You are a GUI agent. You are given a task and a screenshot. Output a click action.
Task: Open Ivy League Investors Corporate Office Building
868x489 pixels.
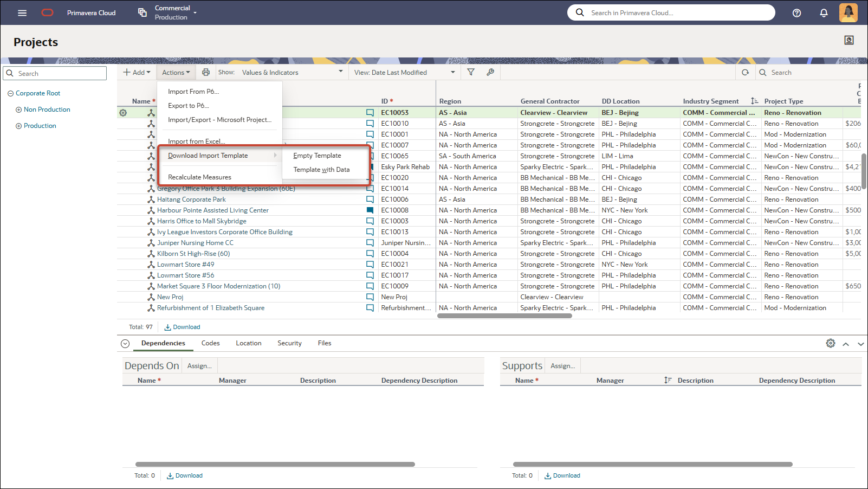[x=224, y=232]
